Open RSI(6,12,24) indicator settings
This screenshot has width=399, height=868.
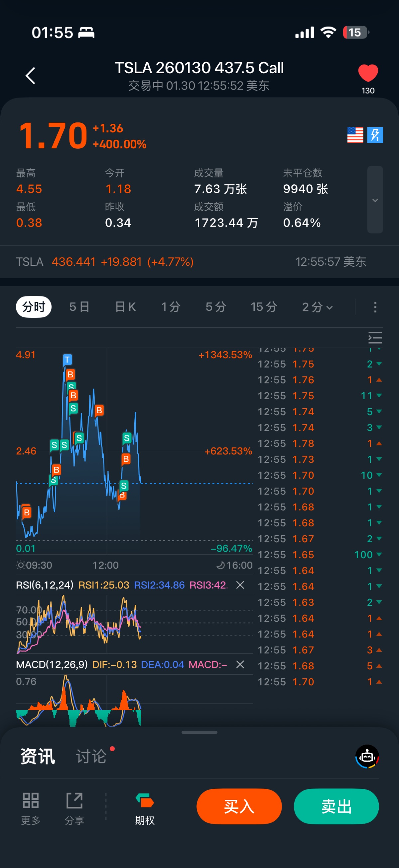(45, 585)
